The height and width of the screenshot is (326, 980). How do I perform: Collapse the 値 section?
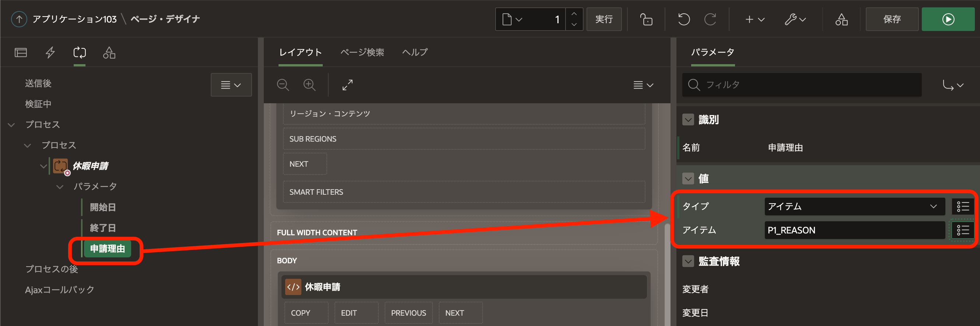coord(688,178)
